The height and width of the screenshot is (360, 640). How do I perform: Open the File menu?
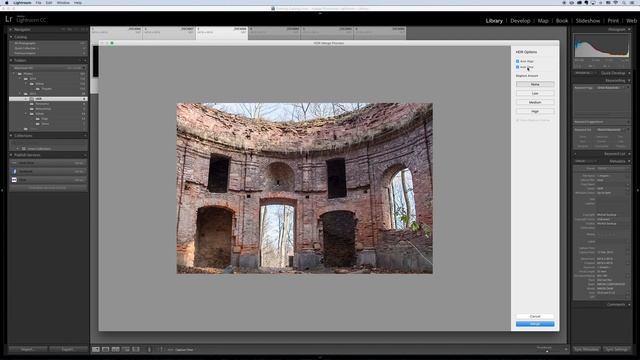click(38, 2)
